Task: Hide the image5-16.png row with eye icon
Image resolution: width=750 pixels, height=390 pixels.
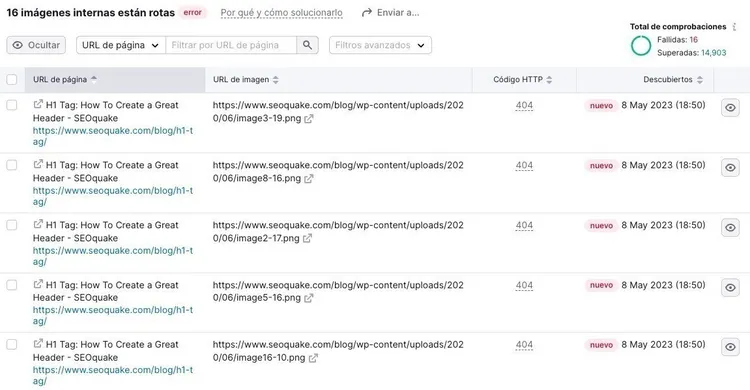Action: point(730,287)
